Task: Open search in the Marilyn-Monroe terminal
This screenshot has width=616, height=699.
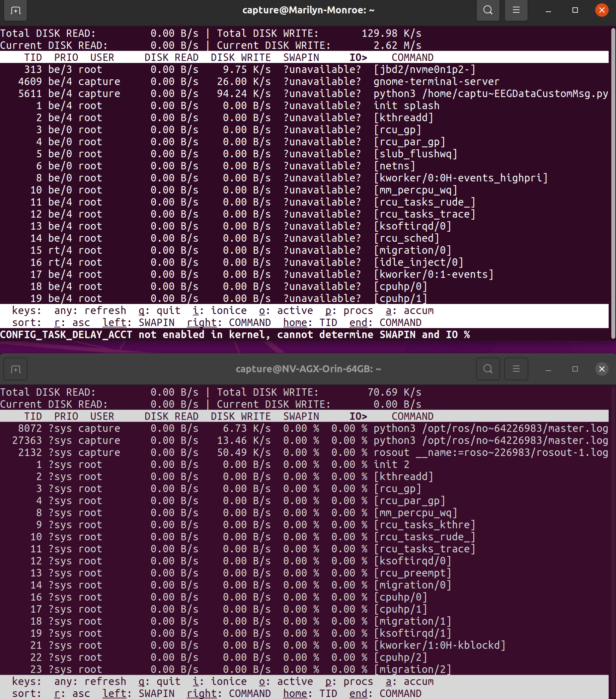Action: coord(488,10)
